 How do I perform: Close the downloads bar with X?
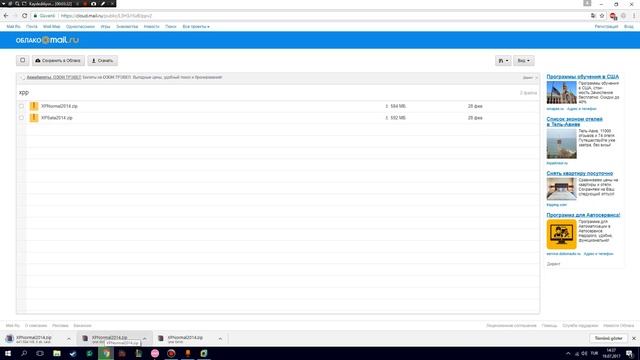pos(634,338)
